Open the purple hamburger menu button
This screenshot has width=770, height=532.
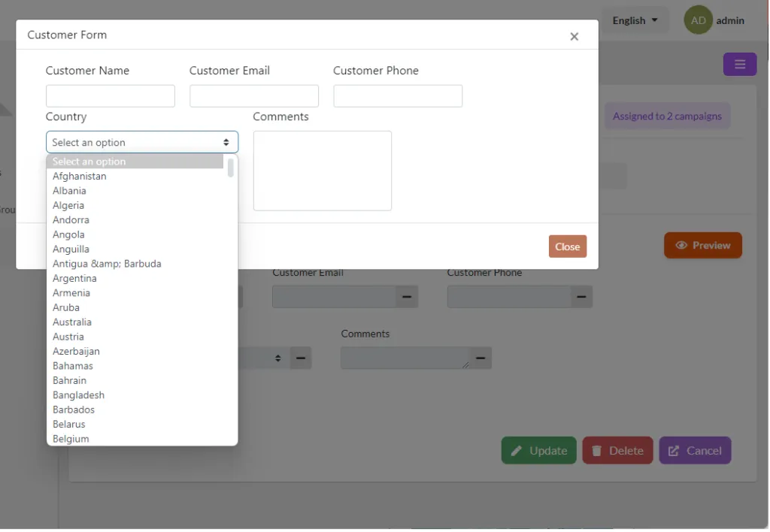pos(740,65)
